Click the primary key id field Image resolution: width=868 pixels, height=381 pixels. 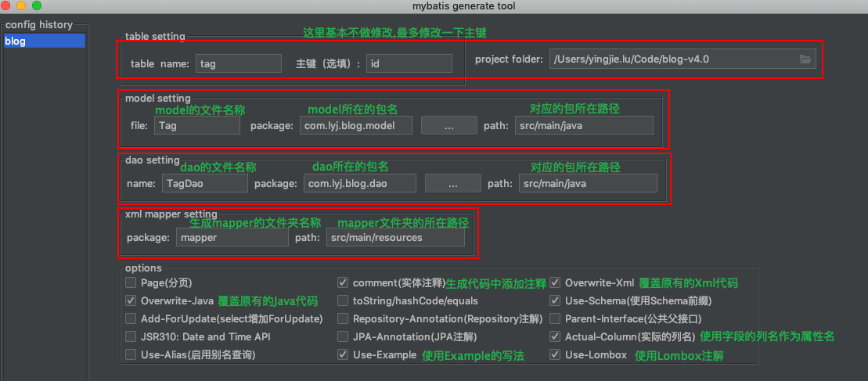[x=409, y=64]
